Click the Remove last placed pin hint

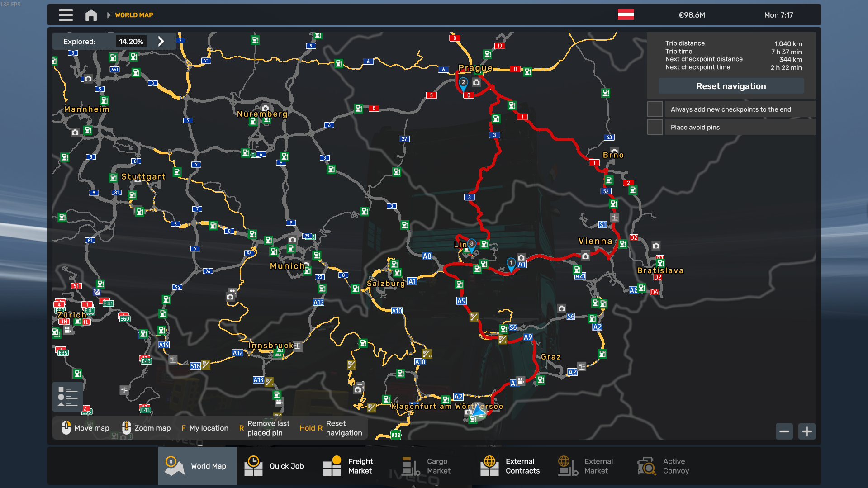click(264, 428)
